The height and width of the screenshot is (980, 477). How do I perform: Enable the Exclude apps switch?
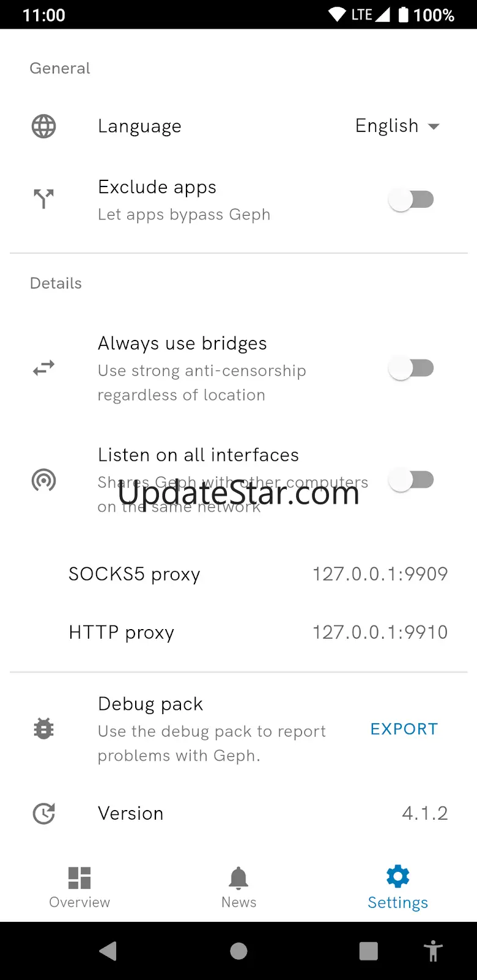coord(411,199)
